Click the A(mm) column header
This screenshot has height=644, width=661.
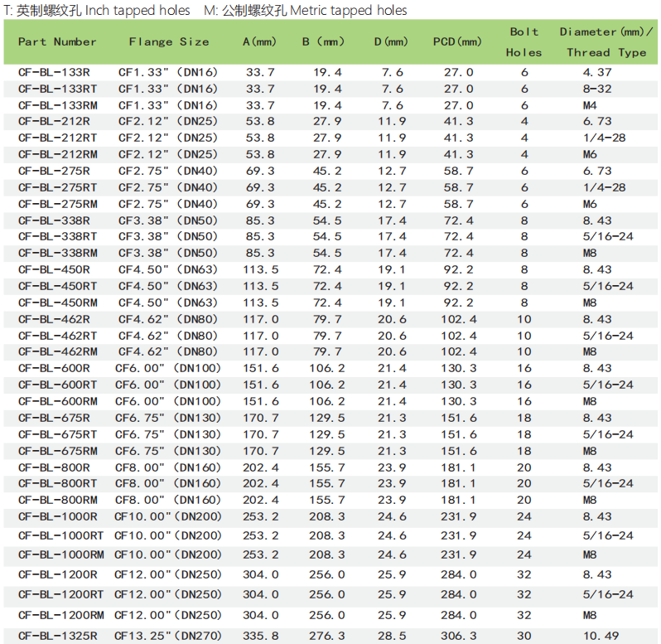point(259,41)
